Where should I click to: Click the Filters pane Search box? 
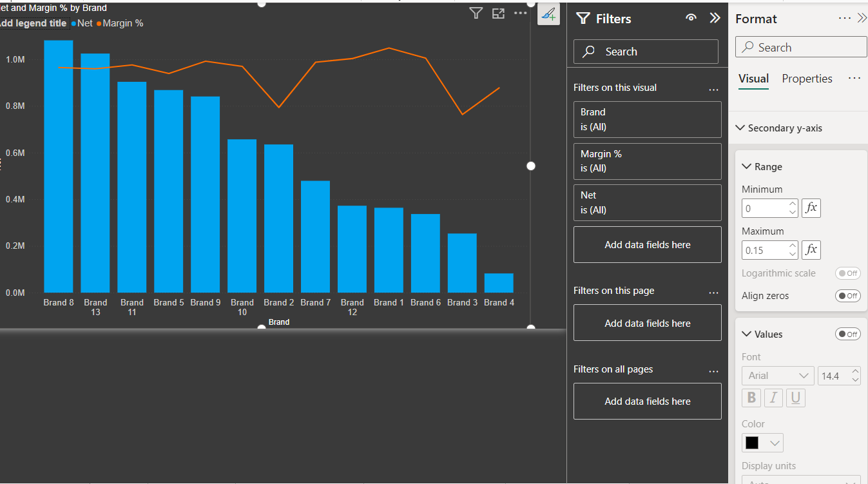pyautogui.click(x=646, y=52)
